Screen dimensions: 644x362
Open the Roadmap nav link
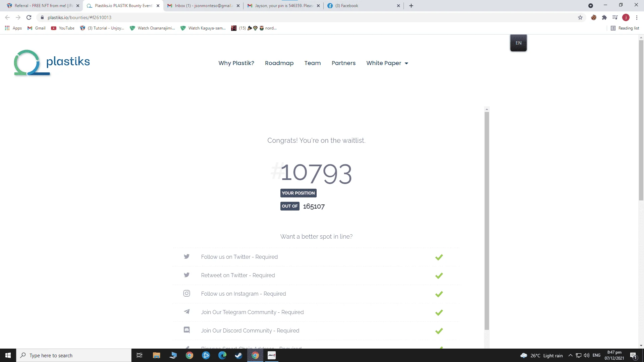(x=279, y=63)
